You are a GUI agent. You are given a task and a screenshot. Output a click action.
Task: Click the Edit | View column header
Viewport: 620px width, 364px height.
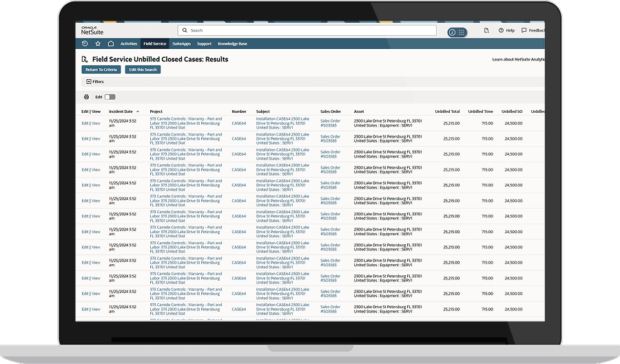coord(91,111)
